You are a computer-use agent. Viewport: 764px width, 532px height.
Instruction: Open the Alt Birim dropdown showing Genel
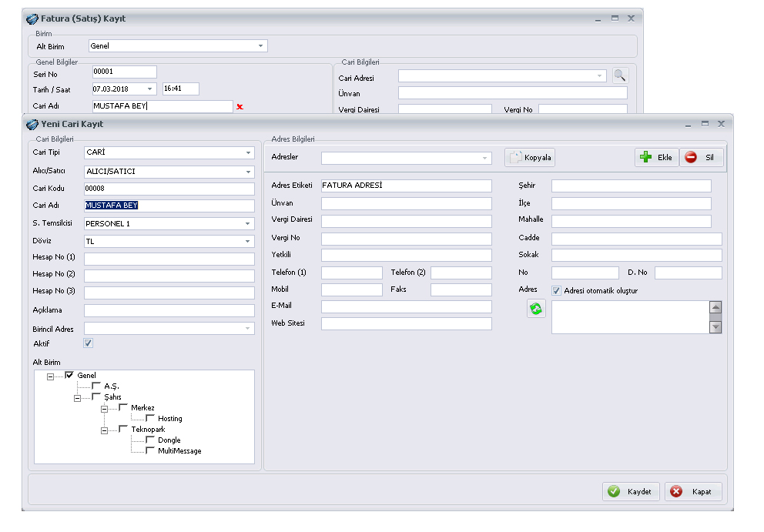tap(260, 46)
